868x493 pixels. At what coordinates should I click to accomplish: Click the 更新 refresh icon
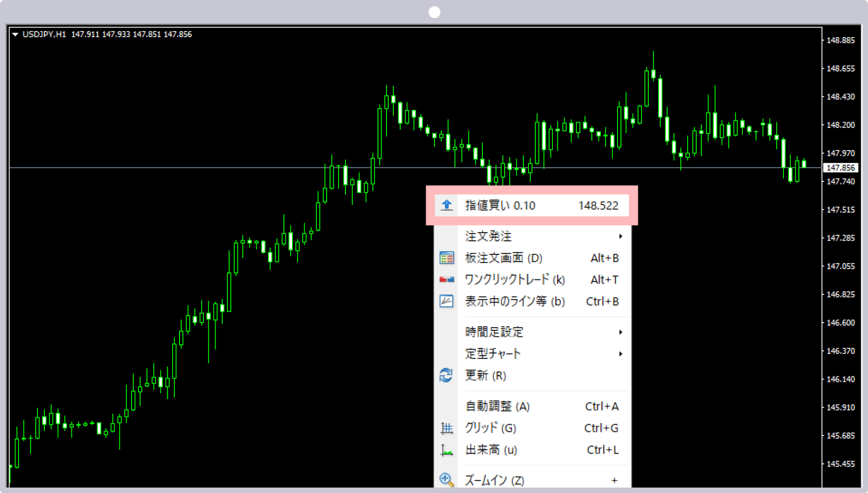pyautogui.click(x=446, y=375)
